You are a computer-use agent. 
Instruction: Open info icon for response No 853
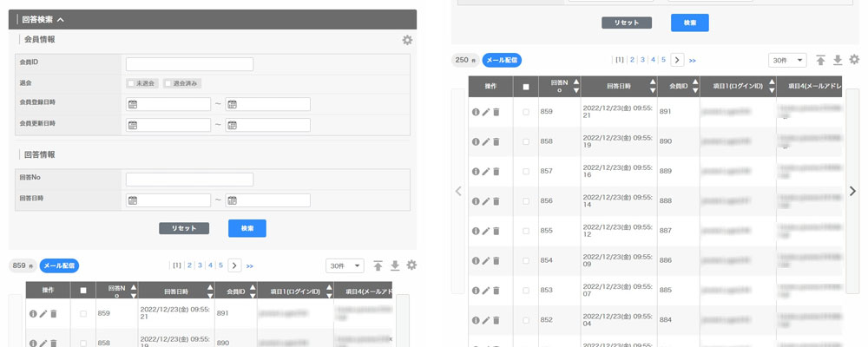point(475,291)
